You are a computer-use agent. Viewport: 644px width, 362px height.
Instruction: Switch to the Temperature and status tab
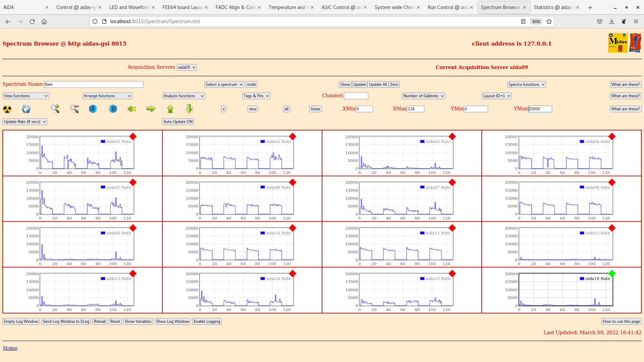click(x=288, y=7)
